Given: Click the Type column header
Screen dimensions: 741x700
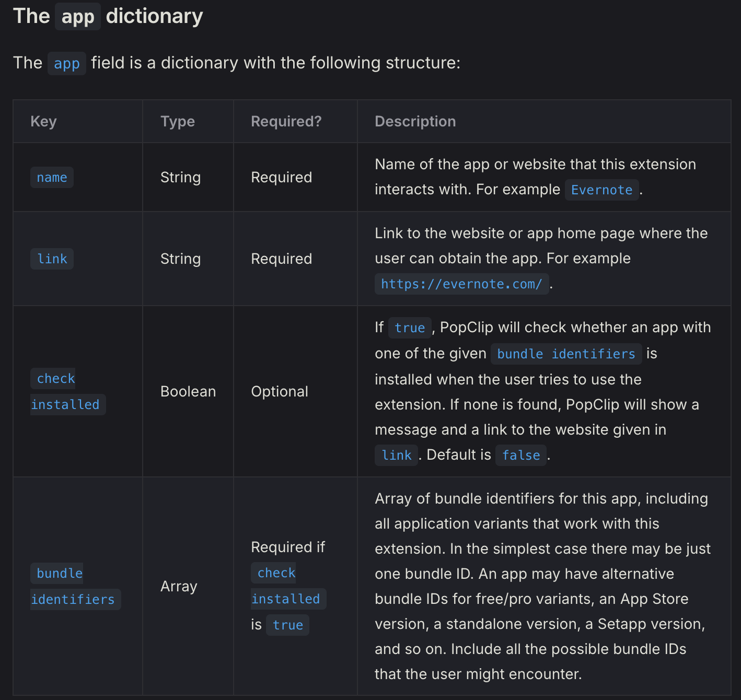Looking at the screenshot, I should [x=178, y=121].
